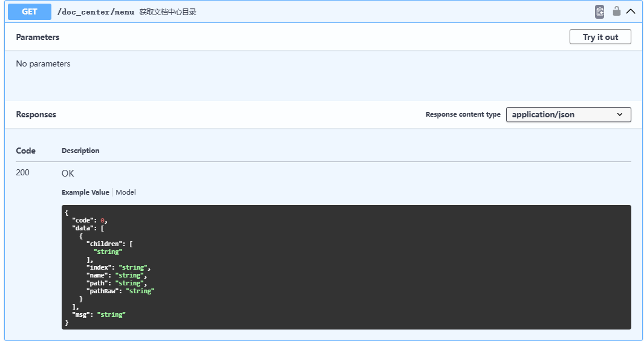This screenshot has width=644, height=341.
Task: Collapse the /doc_center/menu operation
Action: [x=631, y=11]
